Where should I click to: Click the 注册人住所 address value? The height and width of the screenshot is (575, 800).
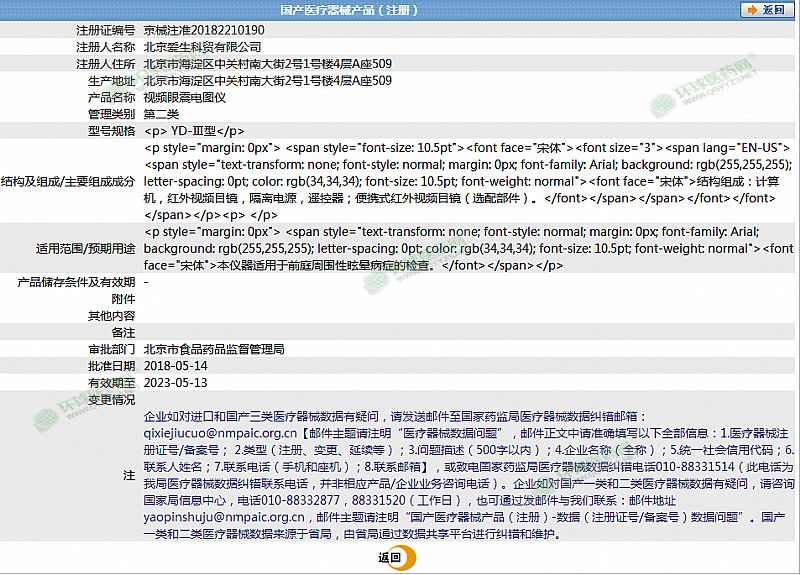(x=267, y=64)
